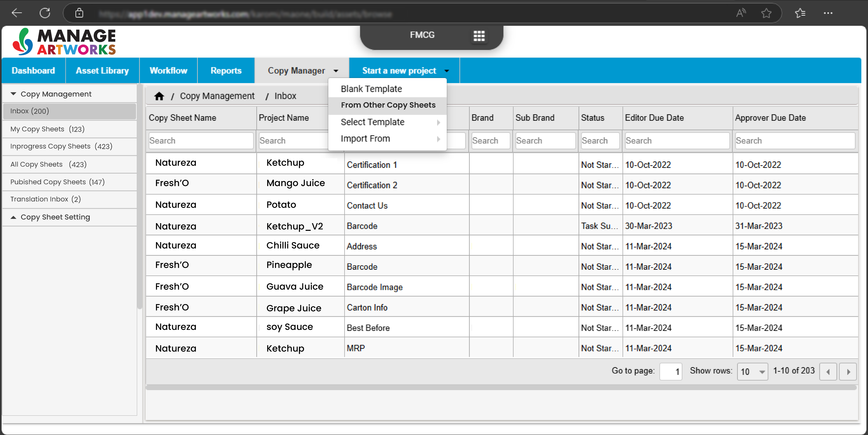
Task: Click the Sub Brand search field
Action: pos(545,140)
